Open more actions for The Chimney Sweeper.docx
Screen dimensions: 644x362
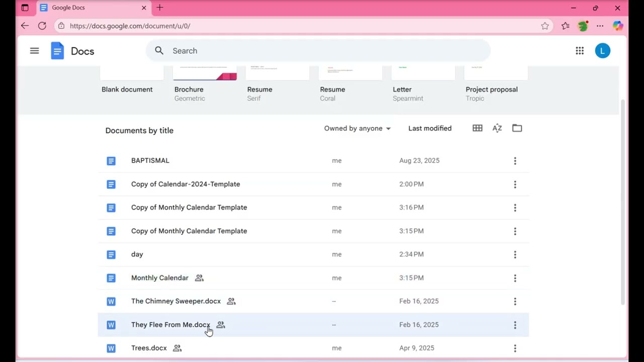[x=515, y=302]
